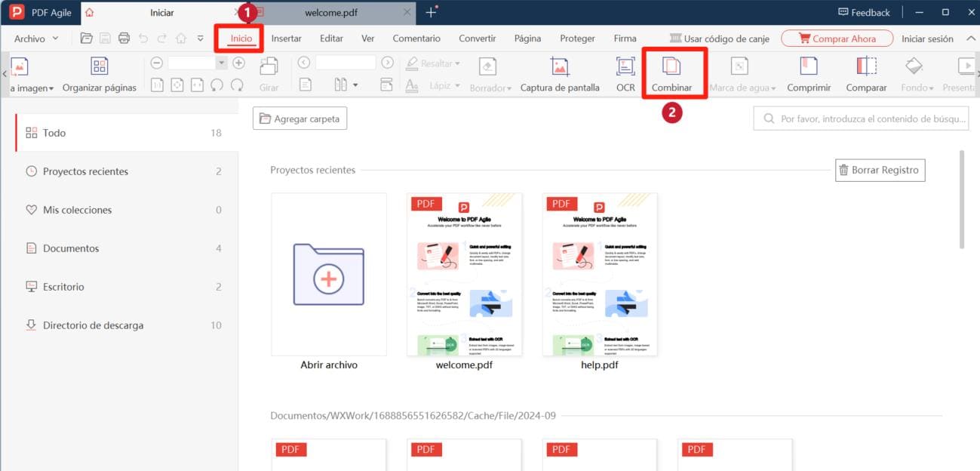This screenshot has width=980, height=471.
Task: Expand the Lápiz dropdown
Action: (x=457, y=86)
